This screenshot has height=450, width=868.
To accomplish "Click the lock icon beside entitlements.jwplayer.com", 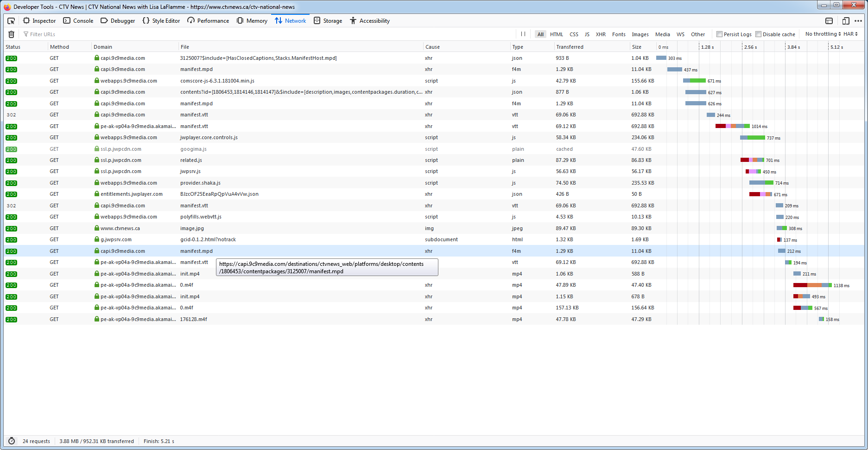I will (97, 194).
